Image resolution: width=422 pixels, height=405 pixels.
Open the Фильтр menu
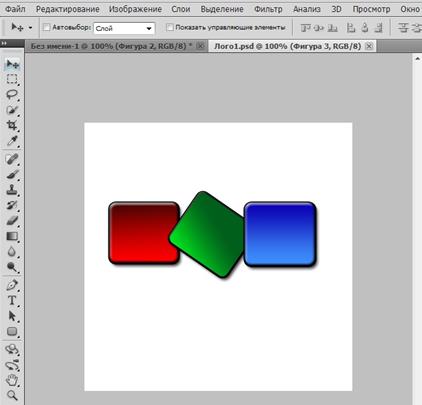(268, 9)
